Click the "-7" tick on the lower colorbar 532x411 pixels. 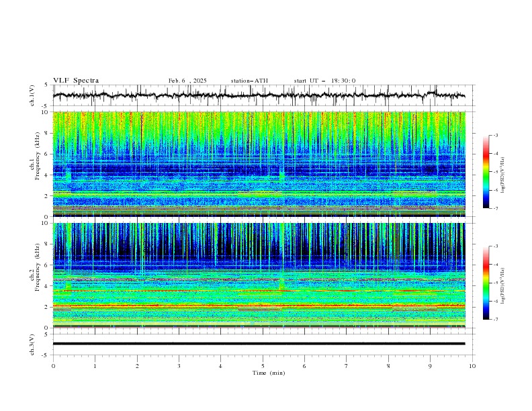(x=495, y=320)
